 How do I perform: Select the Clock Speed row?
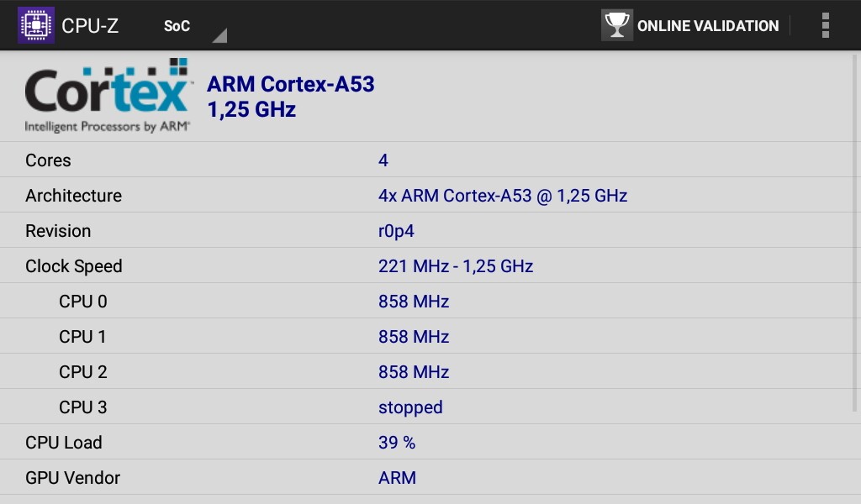(425, 266)
